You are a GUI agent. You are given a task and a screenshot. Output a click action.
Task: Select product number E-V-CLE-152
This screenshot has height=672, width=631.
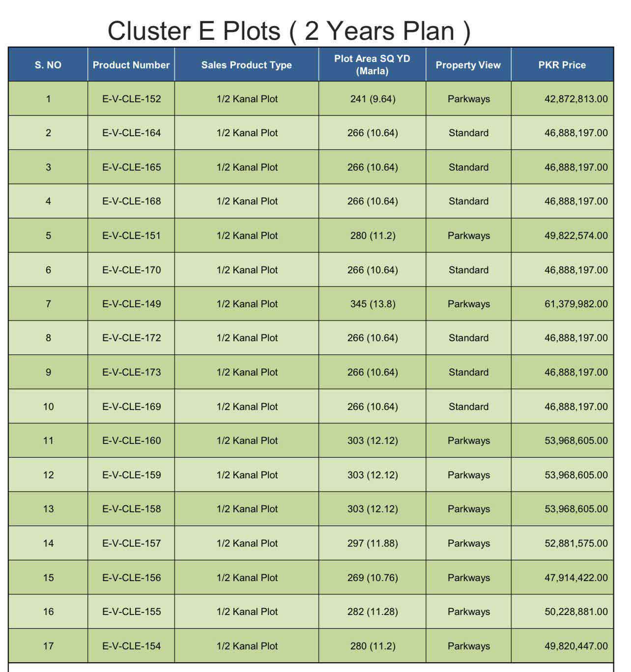pos(131,99)
